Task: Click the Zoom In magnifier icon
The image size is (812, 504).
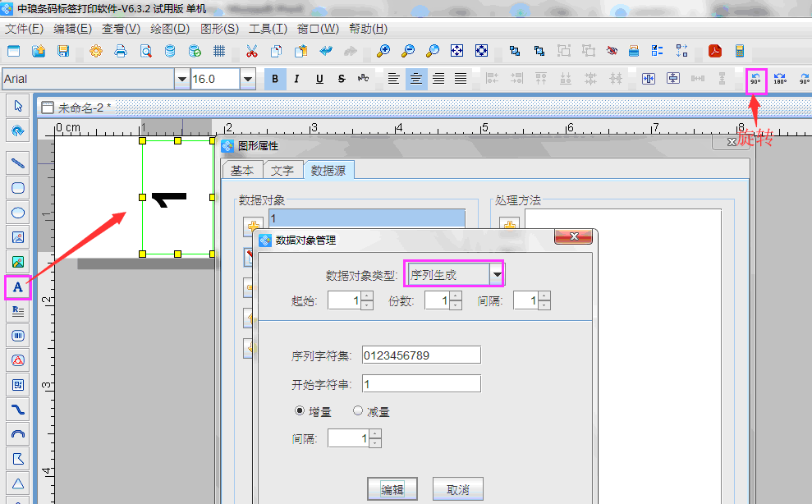Action: pos(382,50)
